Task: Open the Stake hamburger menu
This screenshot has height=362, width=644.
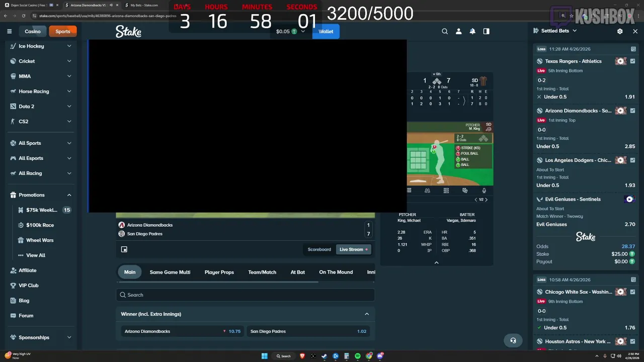Action: tap(9, 31)
